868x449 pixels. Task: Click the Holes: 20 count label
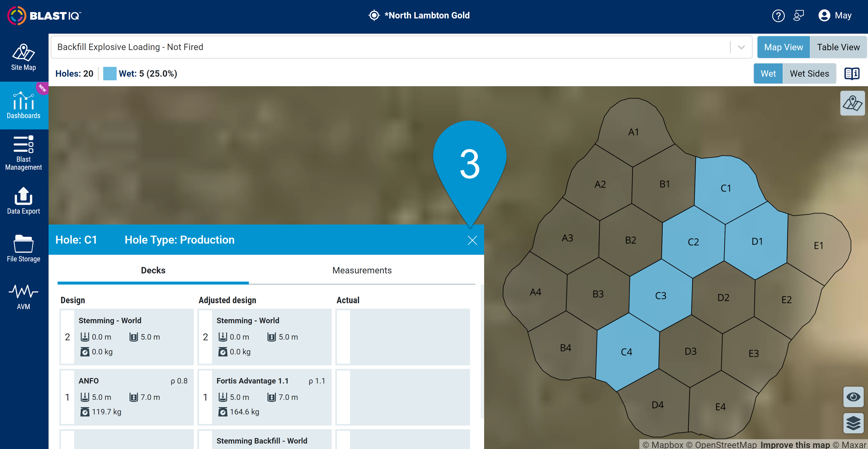[x=74, y=74]
